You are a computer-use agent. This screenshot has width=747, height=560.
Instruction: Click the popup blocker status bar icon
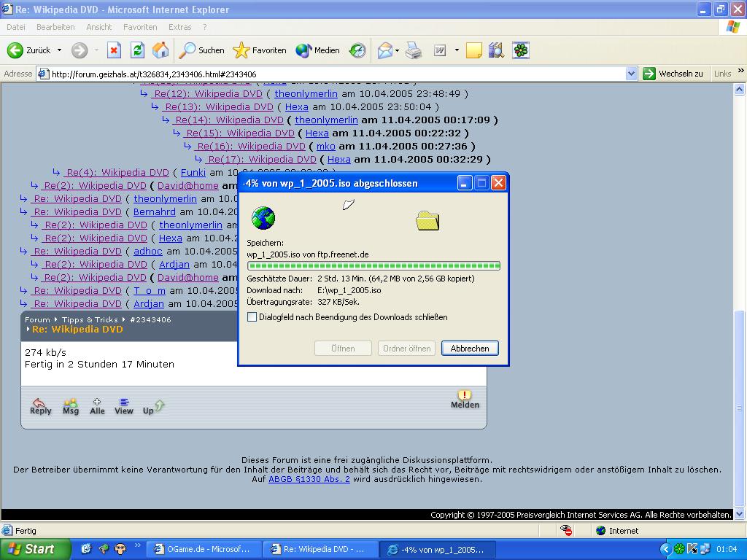point(566,530)
